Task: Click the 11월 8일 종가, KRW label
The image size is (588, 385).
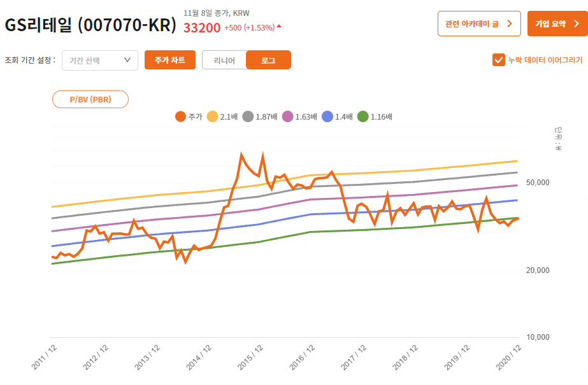Action: point(217,13)
